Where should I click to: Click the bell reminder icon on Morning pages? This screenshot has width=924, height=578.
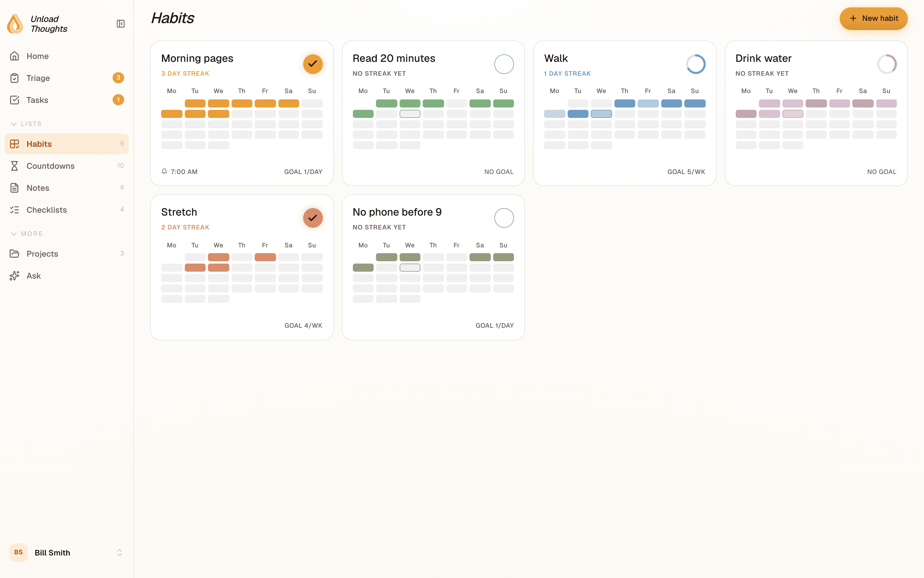click(x=164, y=172)
